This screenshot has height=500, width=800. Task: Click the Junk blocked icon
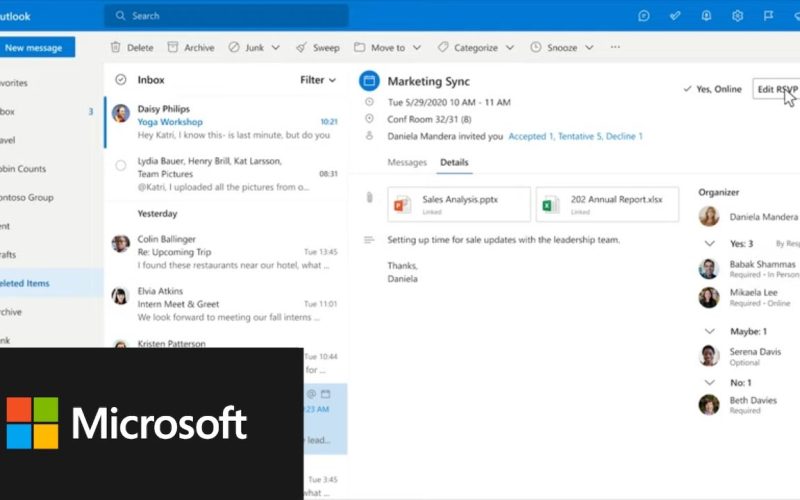[234, 47]
